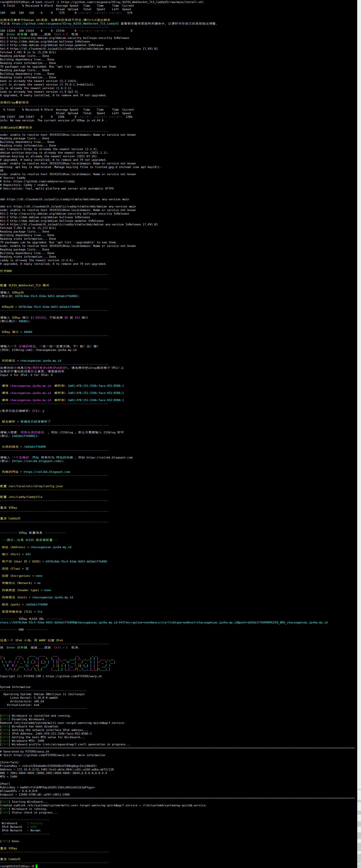The height and width of the screenshot is (868, 361).
Task: Click the cursor at the final shell prompt
Action: tap(36, 866)
